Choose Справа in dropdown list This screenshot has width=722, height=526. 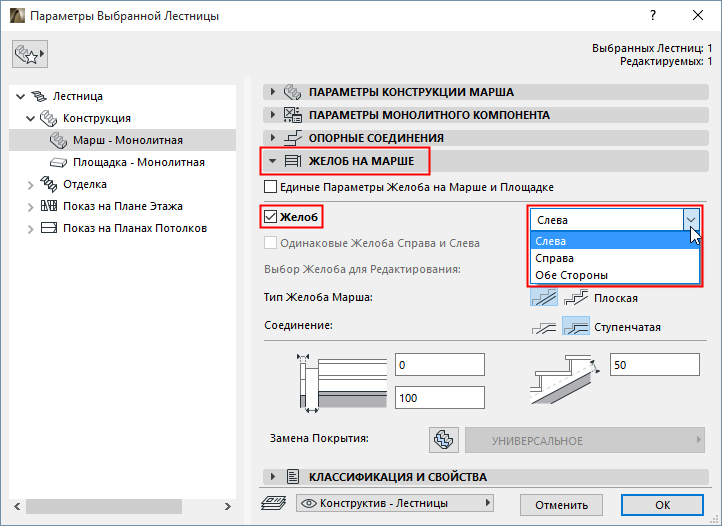[615, 258]
